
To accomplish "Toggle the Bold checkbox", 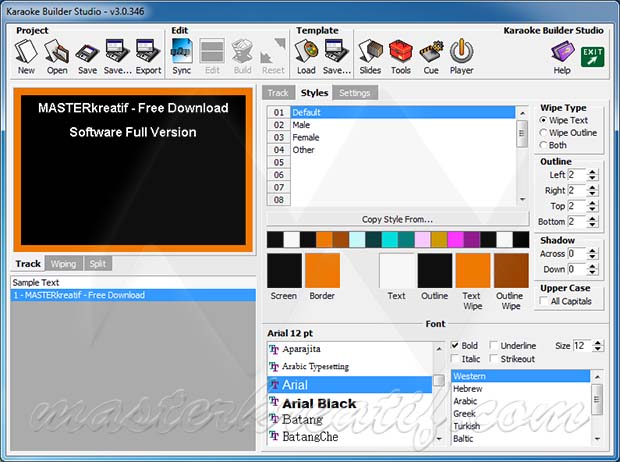I will (455, 345).
